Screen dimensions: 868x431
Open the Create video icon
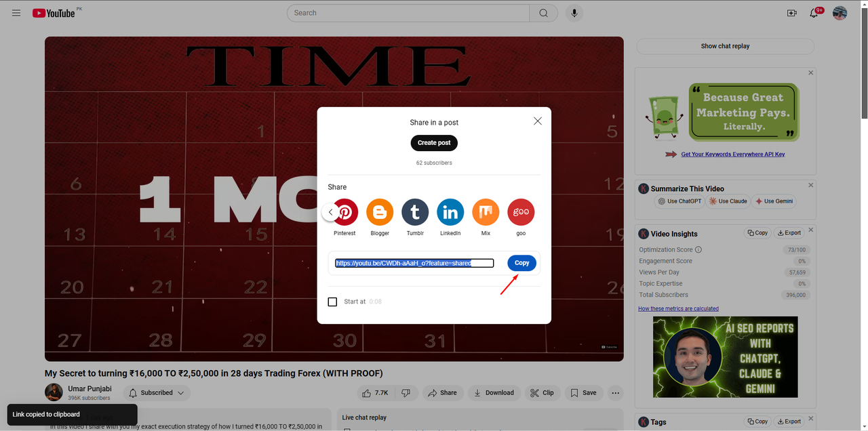[791, 13]
